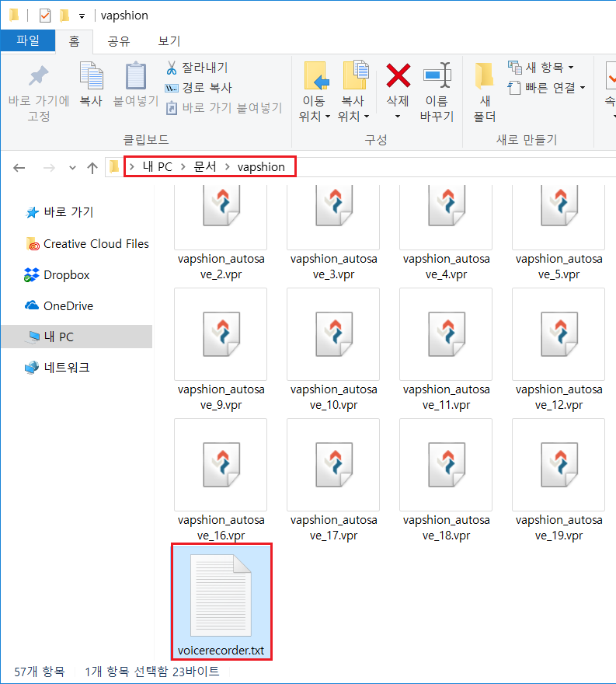Expand chevron after 내 PC in address bar
The image size is (616, 684).
tap(183, 166)
